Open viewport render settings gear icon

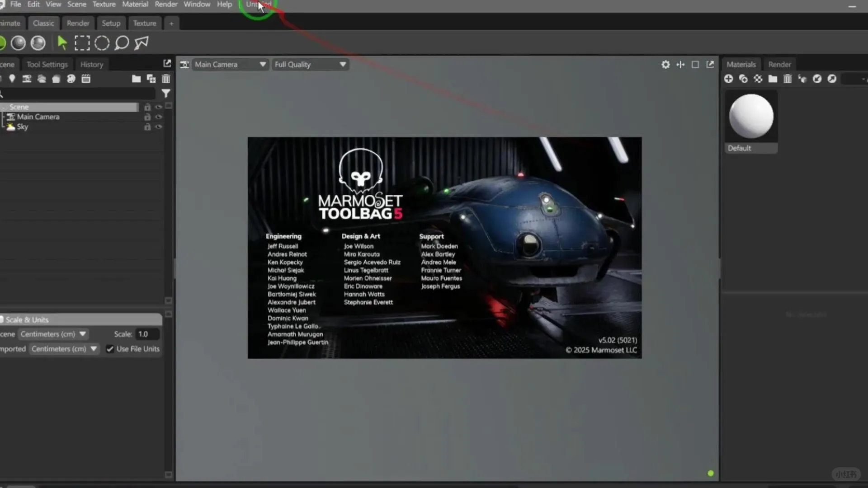[665, 64]
